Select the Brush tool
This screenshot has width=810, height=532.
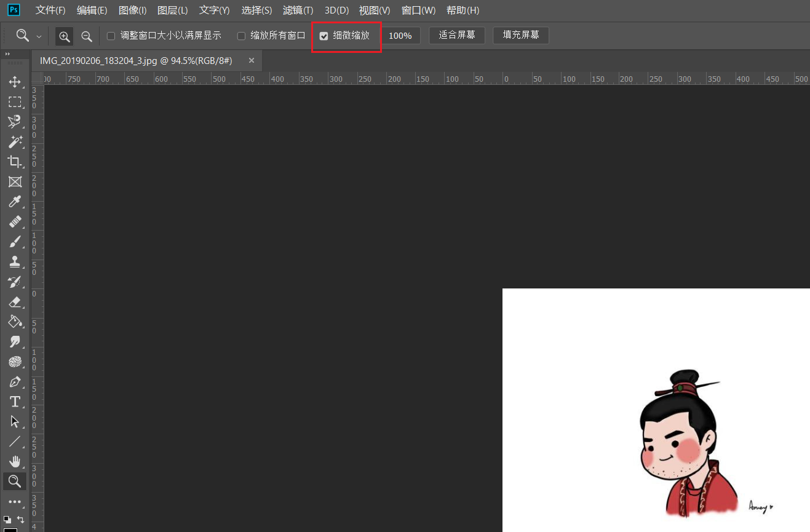[15, 242]
